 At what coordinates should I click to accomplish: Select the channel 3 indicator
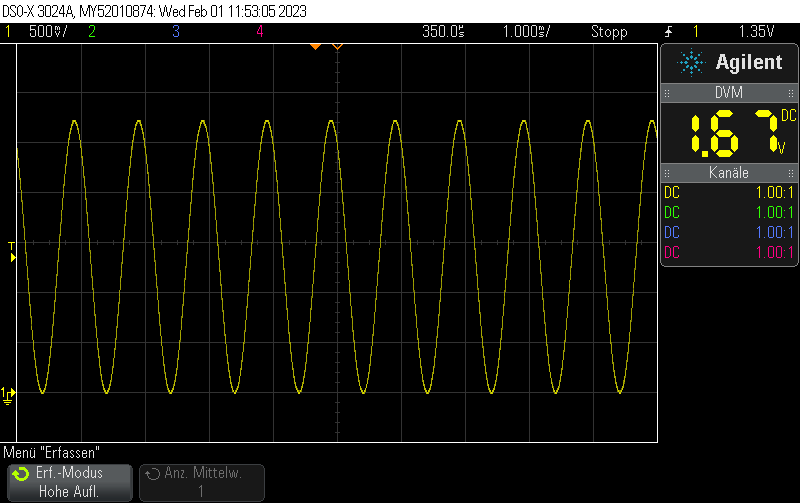tap(176, 32)
